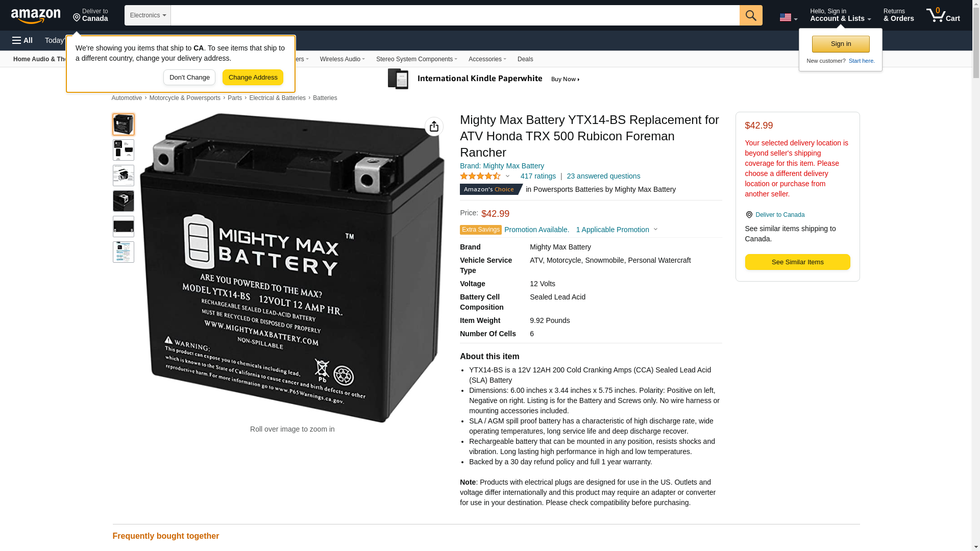
Task: Click the star rating icon
Action: point(480,176)
